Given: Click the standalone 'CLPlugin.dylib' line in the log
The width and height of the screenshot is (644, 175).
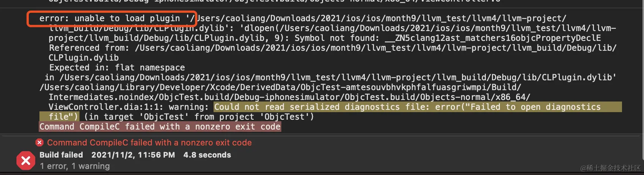Looking at the screenshot, I should [83, 58].
